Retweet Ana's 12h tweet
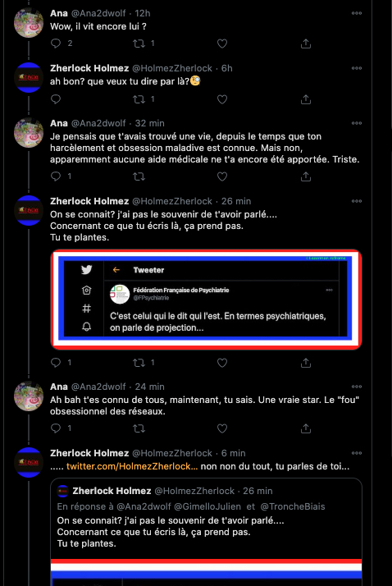The width and height of the screenshot is (392, 586). click(139, 43)
